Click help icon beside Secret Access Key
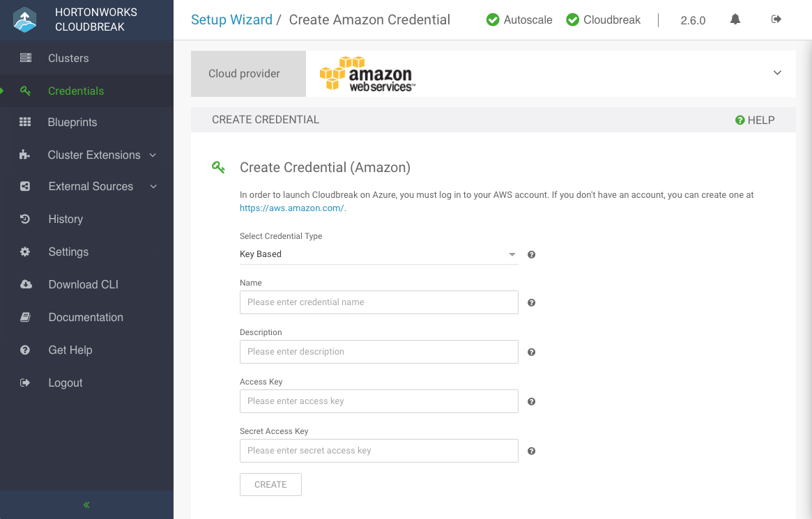The height and width of the screenshot is (519, 812). (531, 451)
